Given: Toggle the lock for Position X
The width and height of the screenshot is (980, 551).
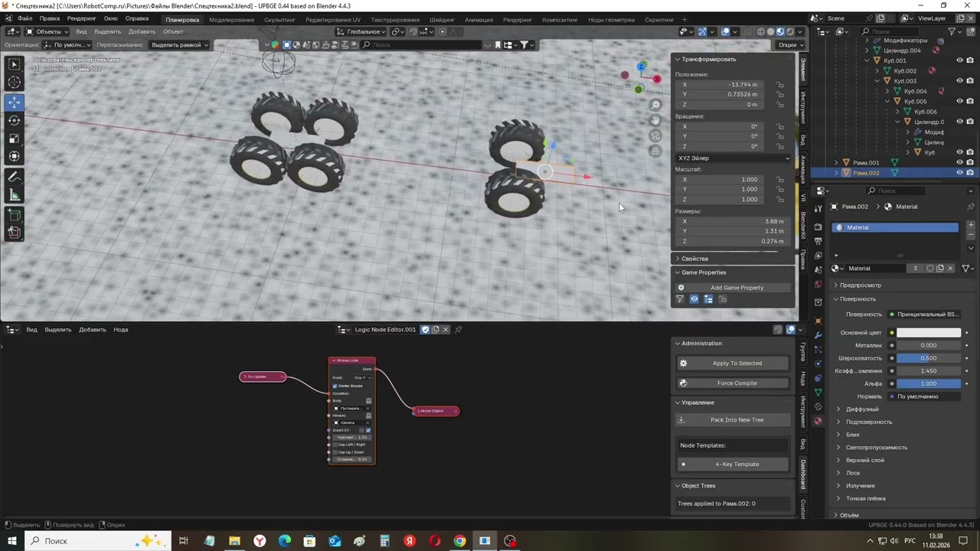Looking at the screenshot, I should [780, 84].
